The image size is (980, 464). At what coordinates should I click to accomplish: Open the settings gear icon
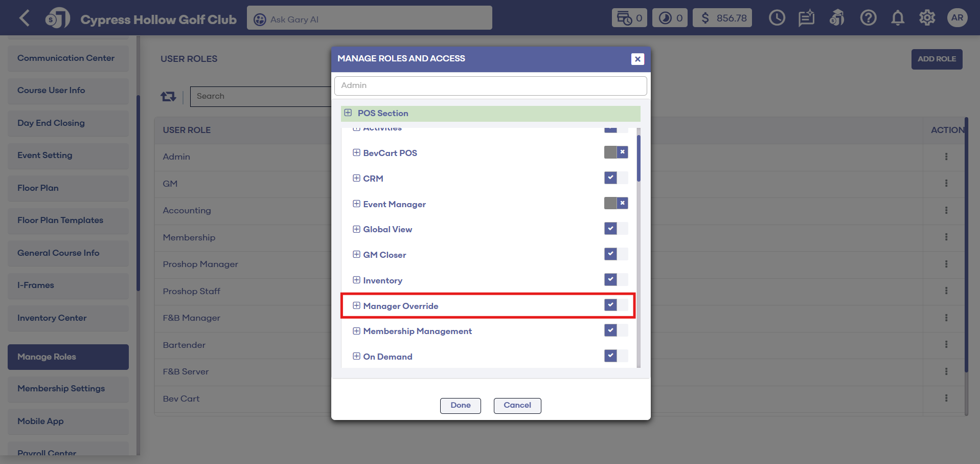[x=927, y=18]
